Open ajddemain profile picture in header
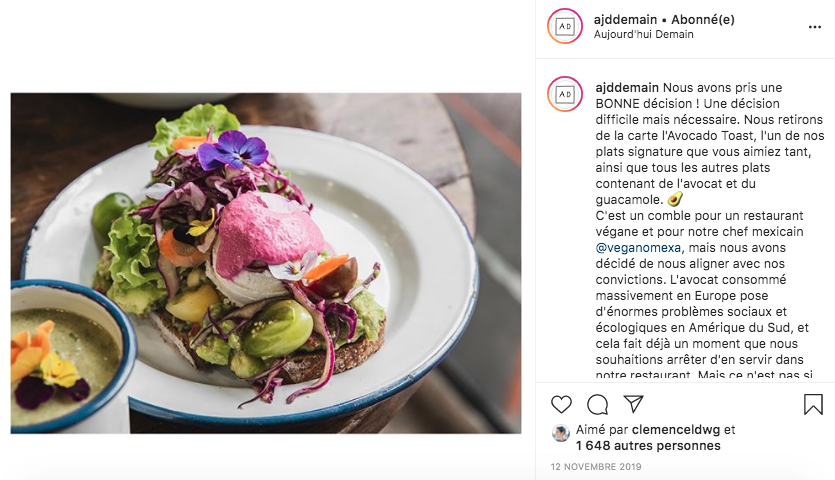 (565, 26)
